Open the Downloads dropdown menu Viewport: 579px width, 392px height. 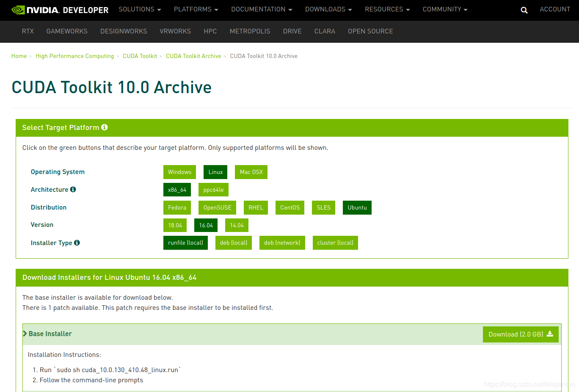328,9
